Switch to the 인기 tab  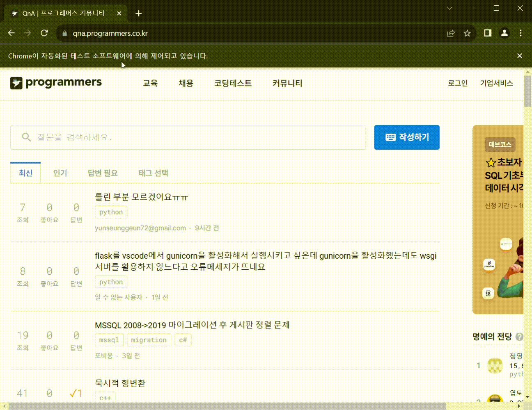click(60, 173)
